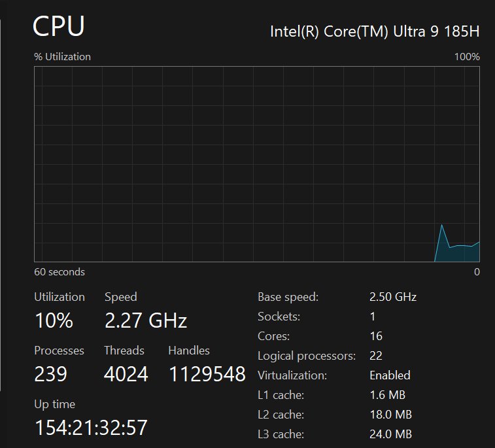Click the 100% label above the graph
This screenshot has height=448, width=495.
pos(467,57)
